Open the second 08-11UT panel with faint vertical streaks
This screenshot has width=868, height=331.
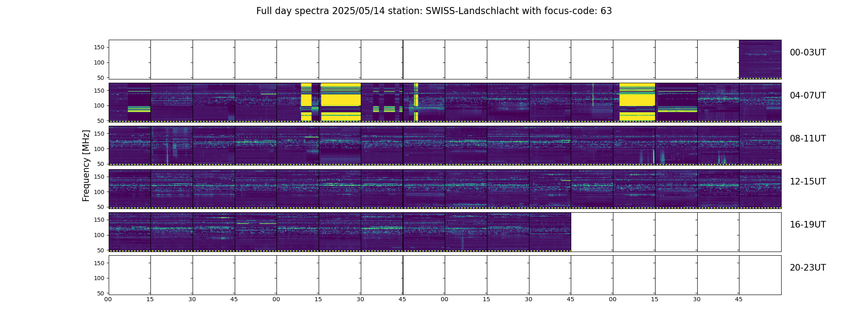[172, 146]
